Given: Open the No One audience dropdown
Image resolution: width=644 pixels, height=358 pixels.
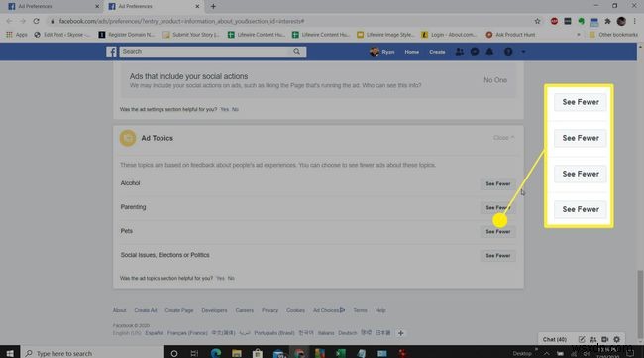Looking at the screenshot, I should tap(495, 80).
